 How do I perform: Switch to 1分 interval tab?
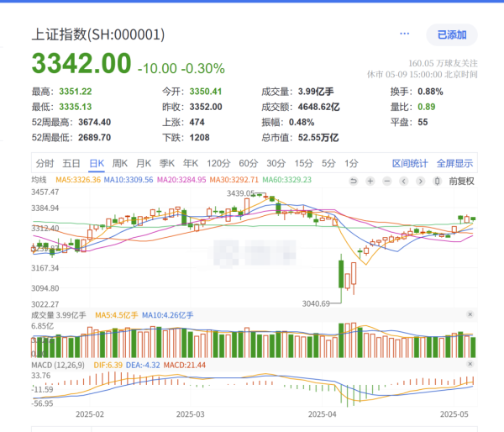pos(351,163)
